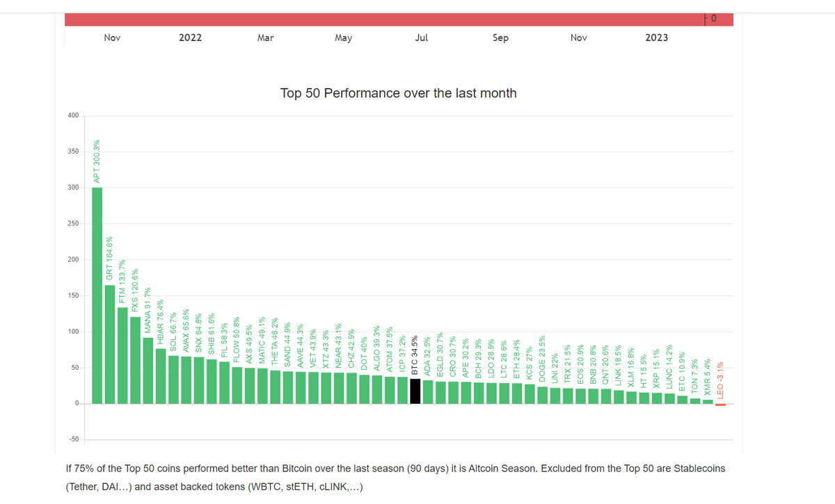Select the FXS 120.6% bar
Screen dimensions: 835x504
135,360
